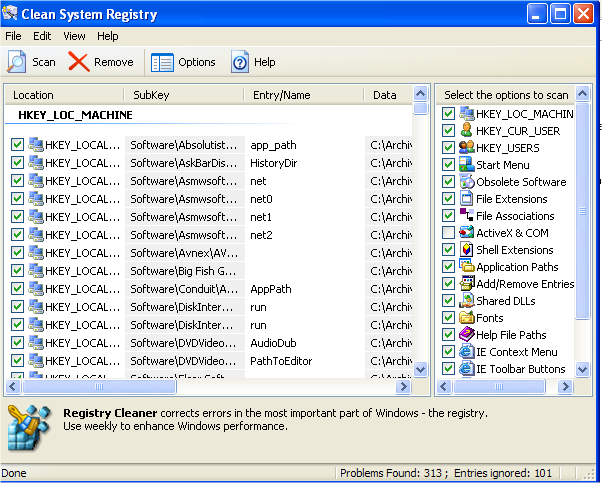Click the Start Menu icon
This screenshot has height=483, width=602.
click(x=466, y=164)
